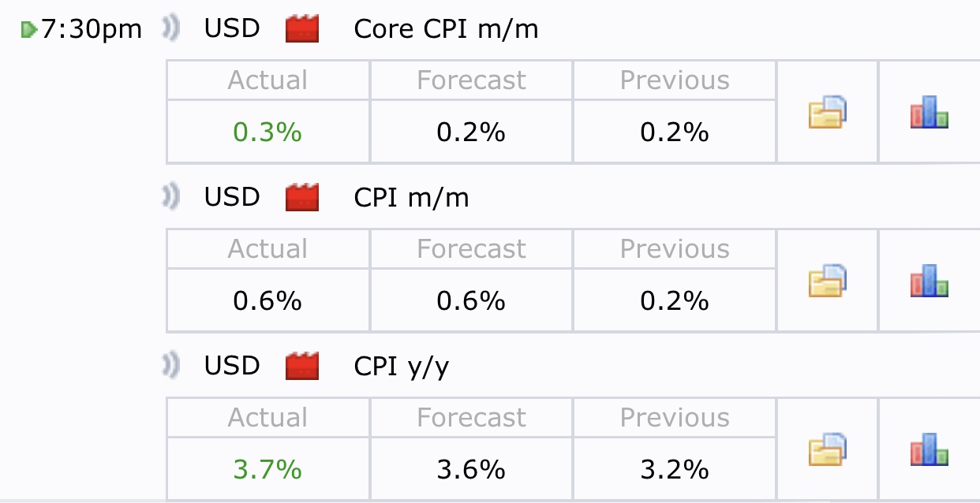Click Core CPI m/m actual value 0.3%
The width and height of the screenshot is (980, 503).
pyautogui.click(x=267, y=132)
